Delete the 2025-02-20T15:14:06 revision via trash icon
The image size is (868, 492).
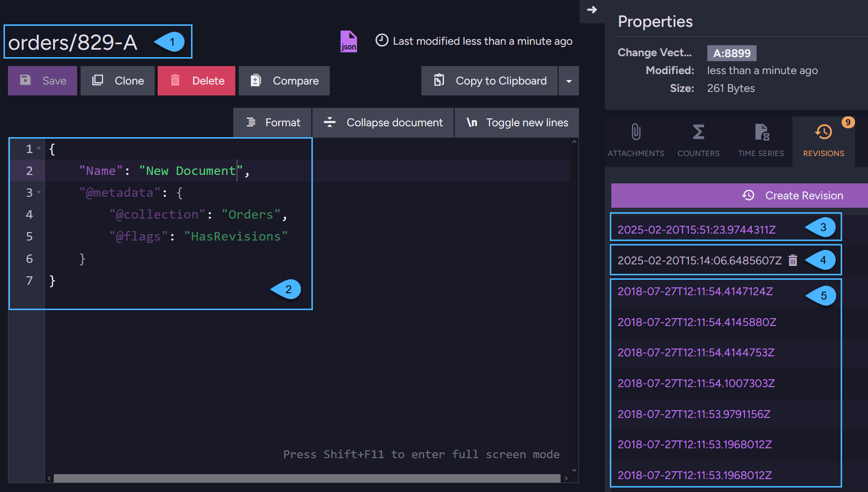pos(793,260)
